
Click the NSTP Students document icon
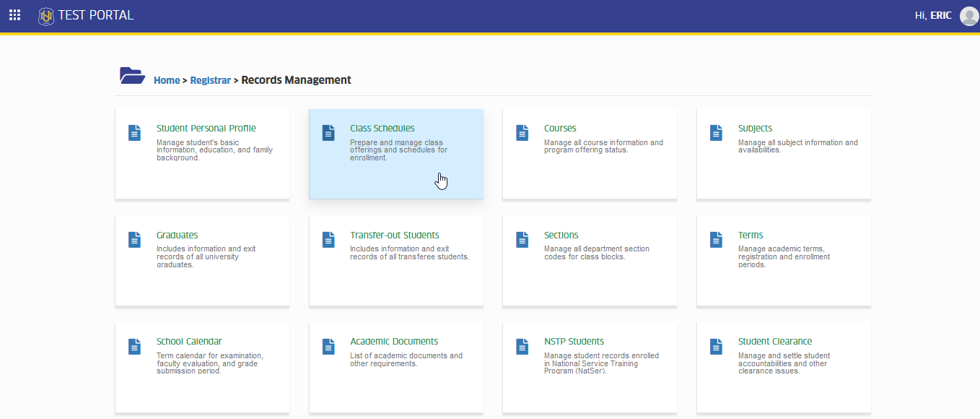522,346
